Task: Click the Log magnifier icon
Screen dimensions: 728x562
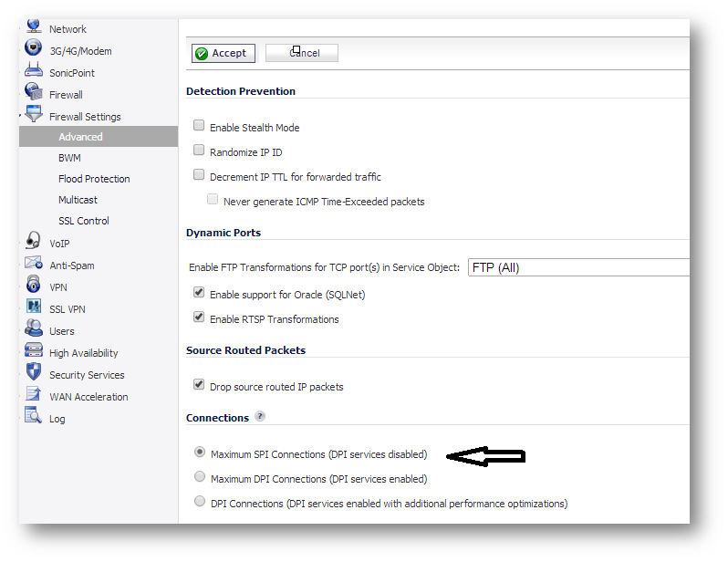Action: pyautogui.click(x=34, y=415)
